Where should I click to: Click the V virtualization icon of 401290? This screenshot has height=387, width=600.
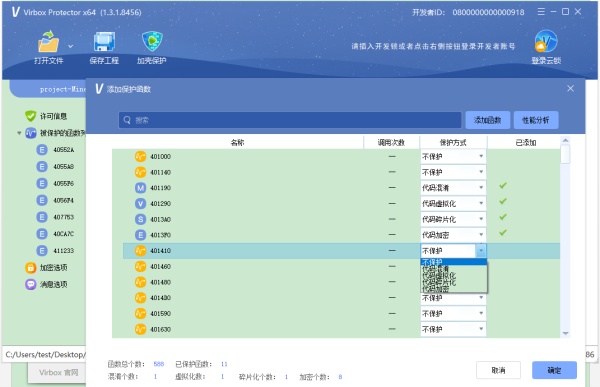[x=140, y=204]
